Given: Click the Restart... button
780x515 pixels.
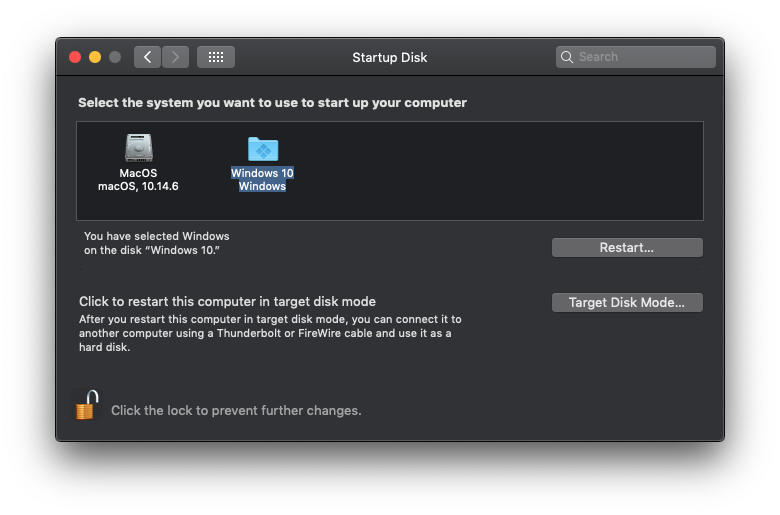Looking at the screenshot, I should [x=627, y=247].
